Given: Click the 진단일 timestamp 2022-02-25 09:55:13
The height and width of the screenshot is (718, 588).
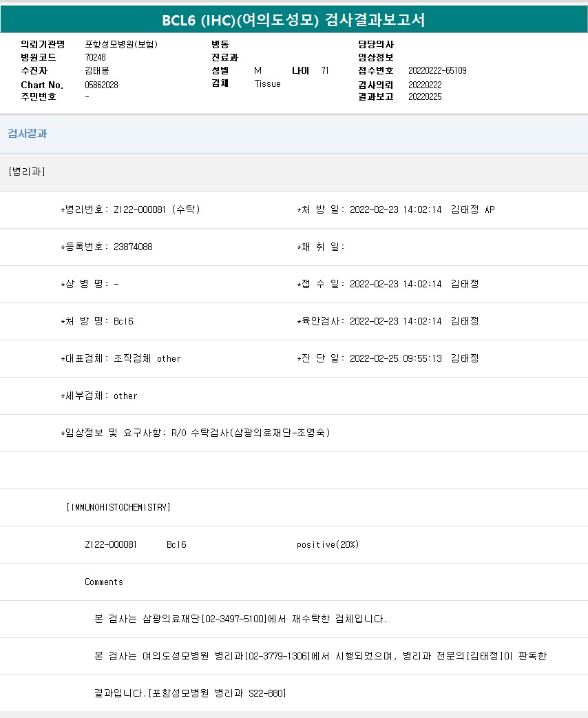Looking at the screenshot, I should point(396,358).
